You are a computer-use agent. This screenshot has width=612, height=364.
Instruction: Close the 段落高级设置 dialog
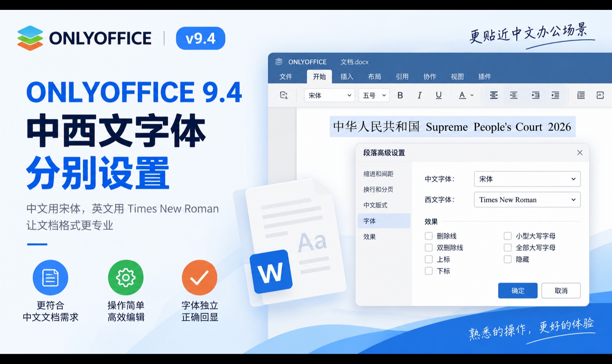coord(580,153)
